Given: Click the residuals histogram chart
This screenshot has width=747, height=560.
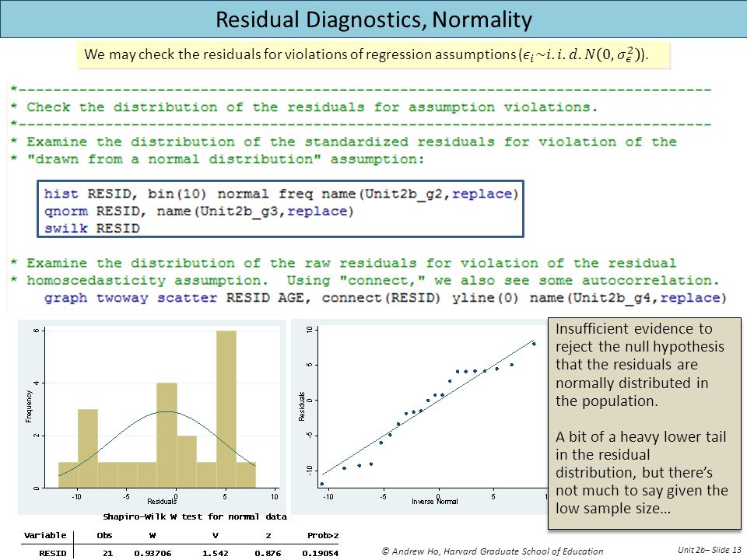Looking at the screenshot, I should (152, 417).
